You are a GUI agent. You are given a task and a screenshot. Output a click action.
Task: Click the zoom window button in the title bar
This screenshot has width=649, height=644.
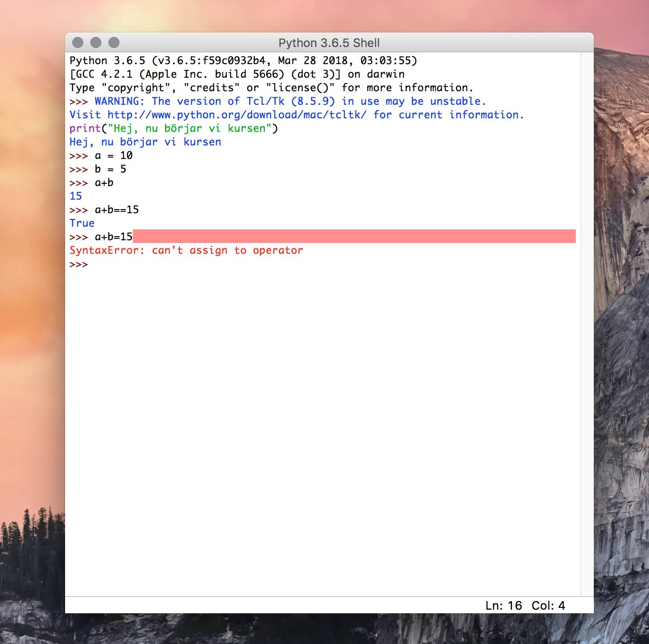[114, 42]
